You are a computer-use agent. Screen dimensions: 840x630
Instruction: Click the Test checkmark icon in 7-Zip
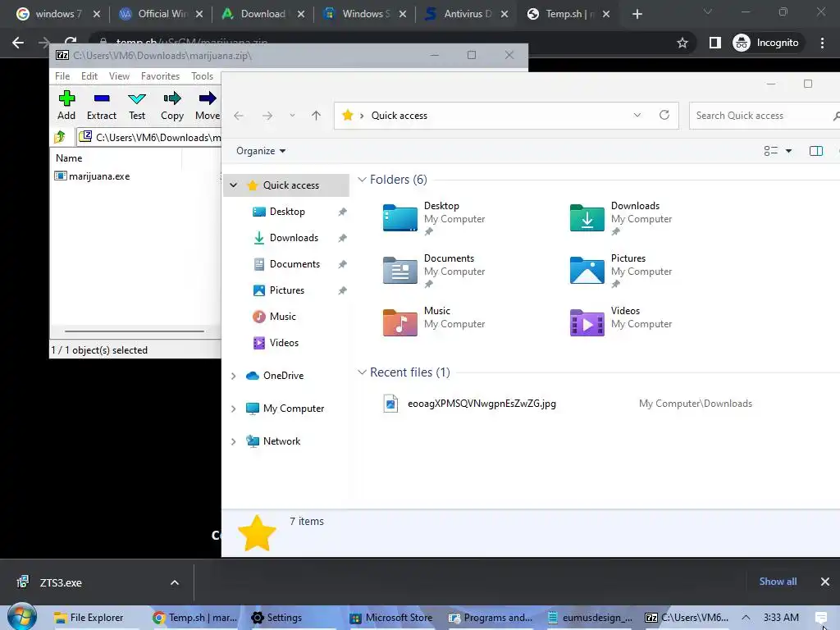[x=137, y=98]
